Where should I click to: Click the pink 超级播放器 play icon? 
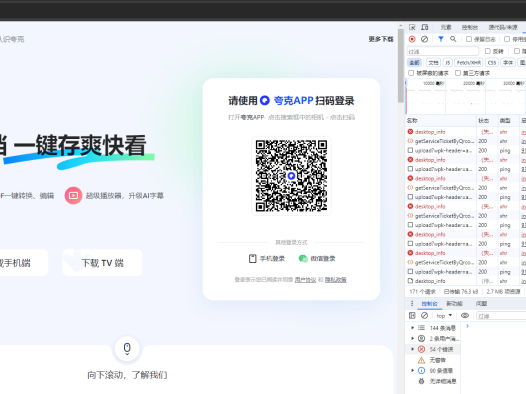pos(73,195)
